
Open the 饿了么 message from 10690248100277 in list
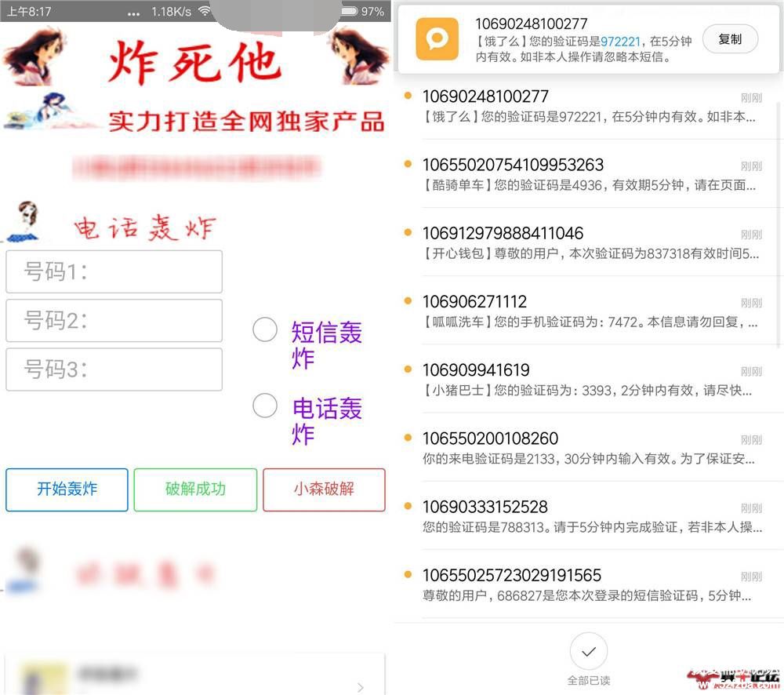pos(590,106)
